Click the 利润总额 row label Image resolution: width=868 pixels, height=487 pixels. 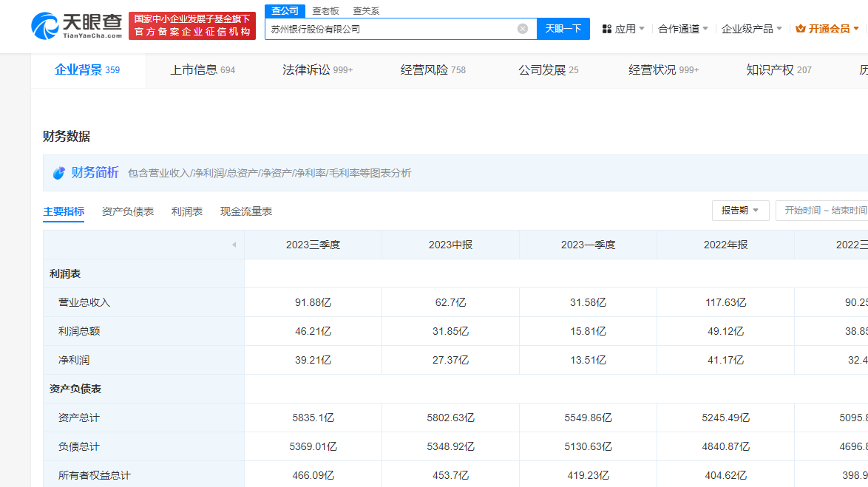point(79,332)
